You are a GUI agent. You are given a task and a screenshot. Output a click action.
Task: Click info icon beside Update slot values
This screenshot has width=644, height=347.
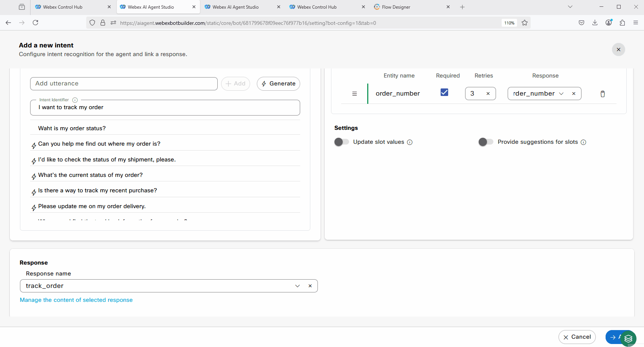(410, 142)
